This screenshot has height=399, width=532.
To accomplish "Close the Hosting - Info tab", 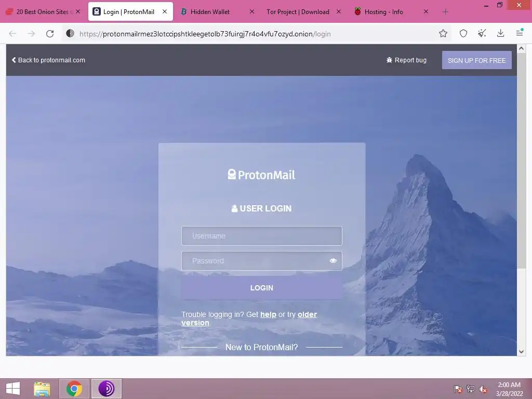I will click(426, 11).
